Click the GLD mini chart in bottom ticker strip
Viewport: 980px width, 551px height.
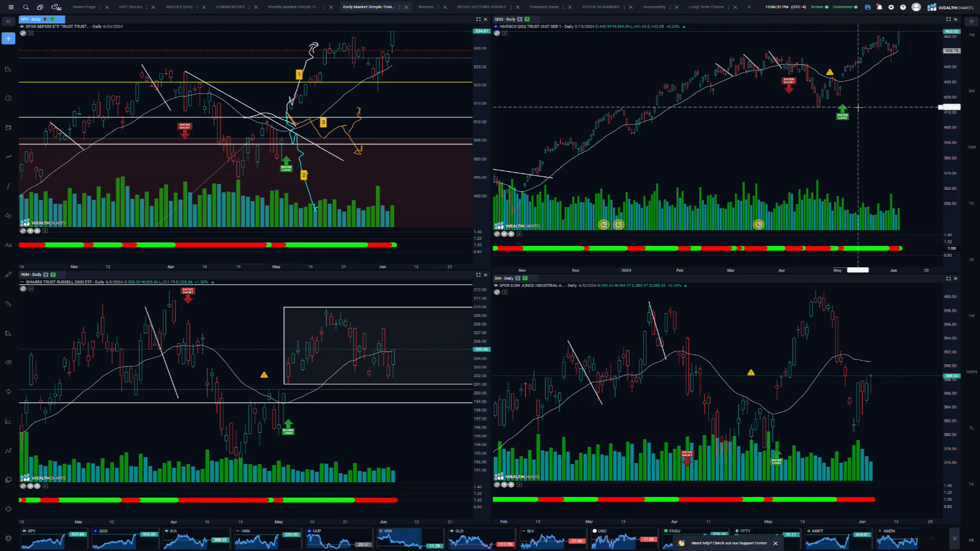tap(482, 539)
